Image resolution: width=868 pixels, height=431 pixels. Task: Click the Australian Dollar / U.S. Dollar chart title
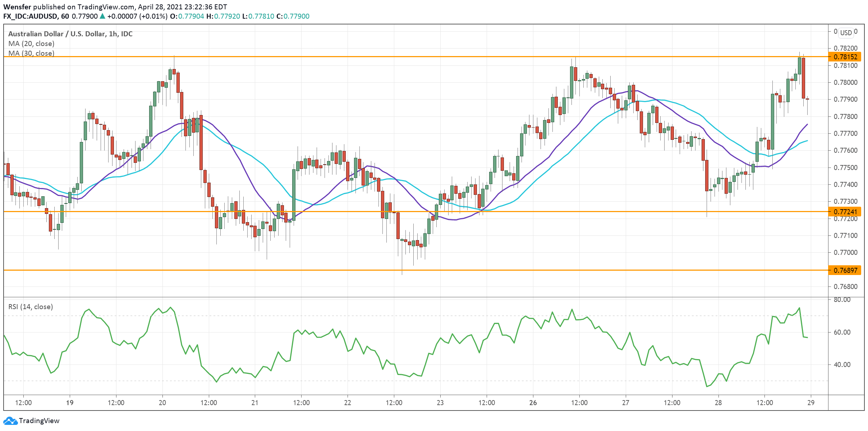(70, 34)
